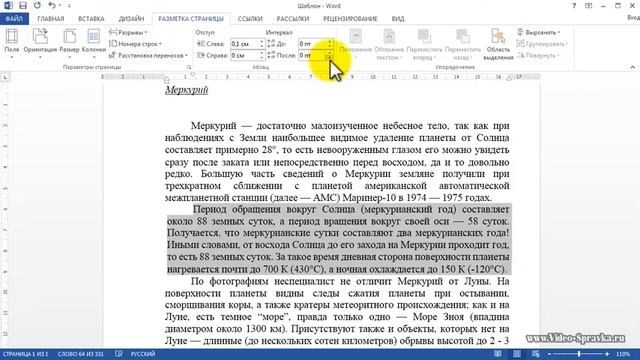Click the Справа indent spinner arrows
The height and width of the screenshot is (360, 640).
pyautogui.click(x=262, y=55)
